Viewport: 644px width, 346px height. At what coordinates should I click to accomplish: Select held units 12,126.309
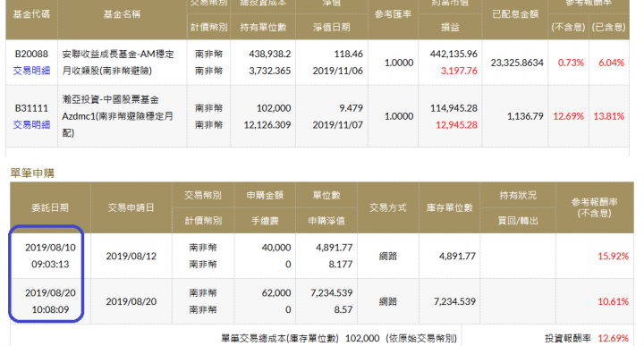click(267, 125)
